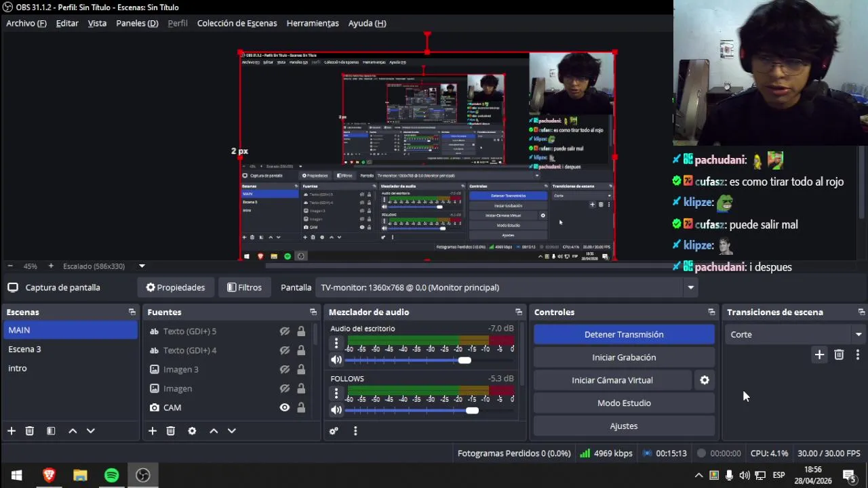The image size is (868, 488).
Task: Select Escena 3 in scenes list
Action: (70, 349)
